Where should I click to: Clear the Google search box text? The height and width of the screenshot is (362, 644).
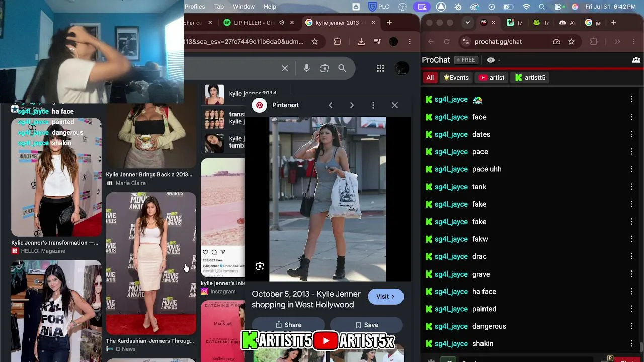pyautogui.click(x=285, y=68)
